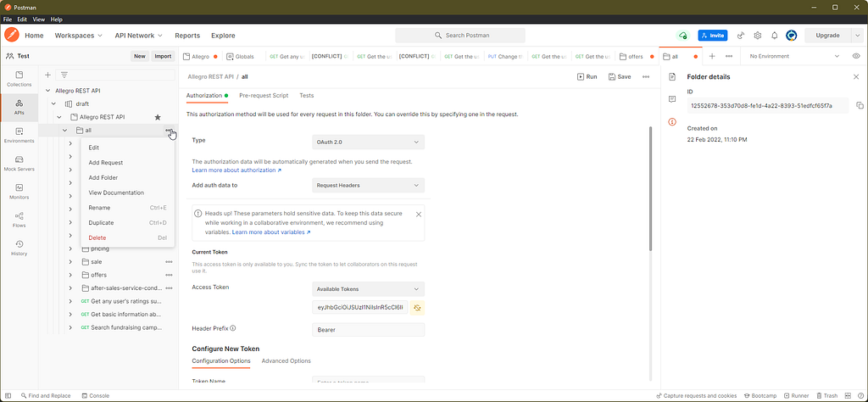Switch to the Pre-request Script tab
This screenshot has width=868, height=402.
(x=264, y=95)
